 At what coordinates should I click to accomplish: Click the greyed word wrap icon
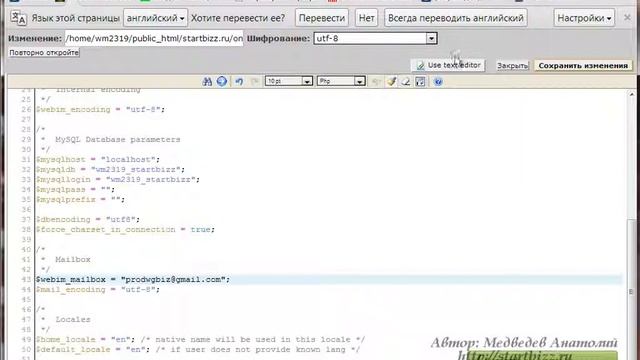point(376,81)
